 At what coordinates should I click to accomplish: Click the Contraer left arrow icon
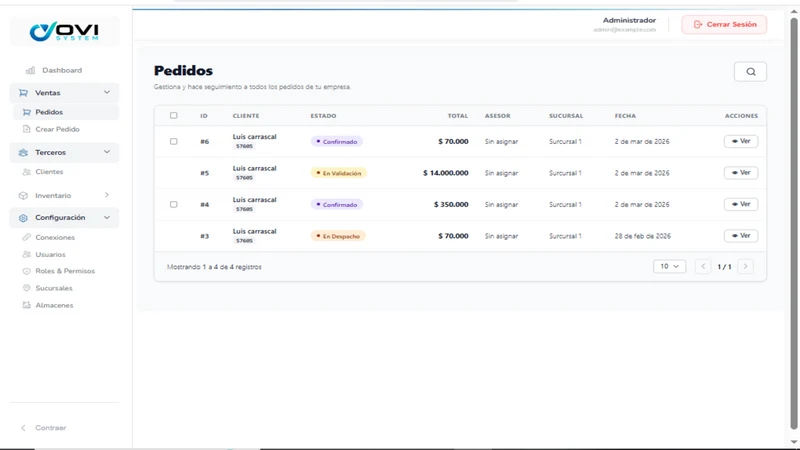(x=23, y=428)
